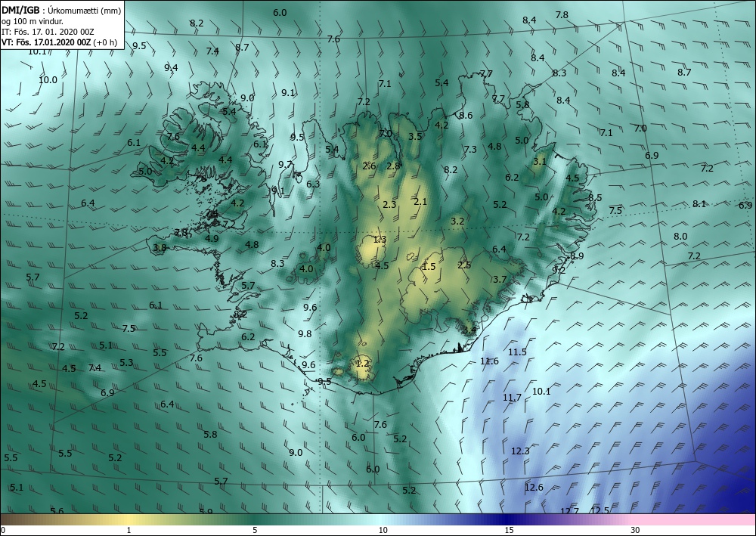Click the 2.5 value label
The height and width of the screenshot is (536, 756).
(x=464, y=265)
